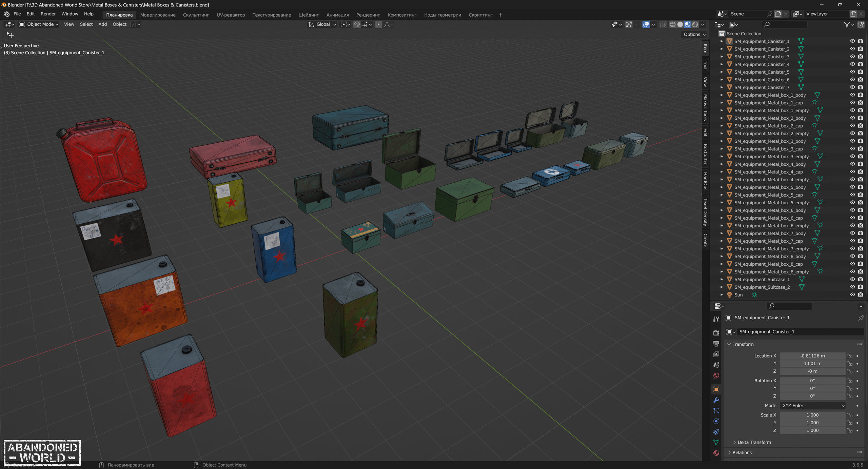This screenshot has height=469, width=868.
Task: Click the object name field SM_equipment_Canister_1
Action: pyautogui.click(x=800, y=332)
